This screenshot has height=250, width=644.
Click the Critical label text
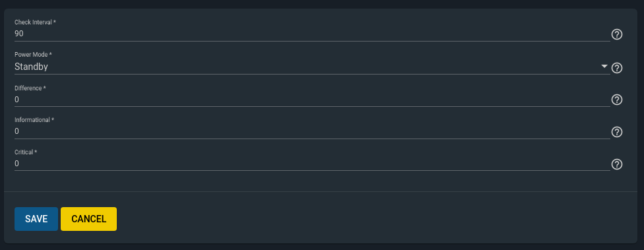[x=26, y=152]
